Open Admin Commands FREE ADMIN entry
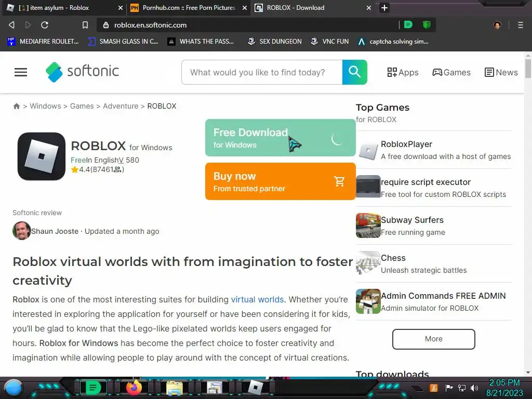Viewport: 532px width, 399px height. 443,296
